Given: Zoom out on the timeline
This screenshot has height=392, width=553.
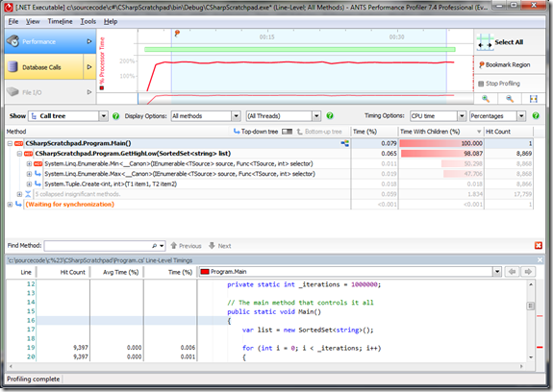Looking at the screenshot, I should pyautogui.click(x=510, y=99).
